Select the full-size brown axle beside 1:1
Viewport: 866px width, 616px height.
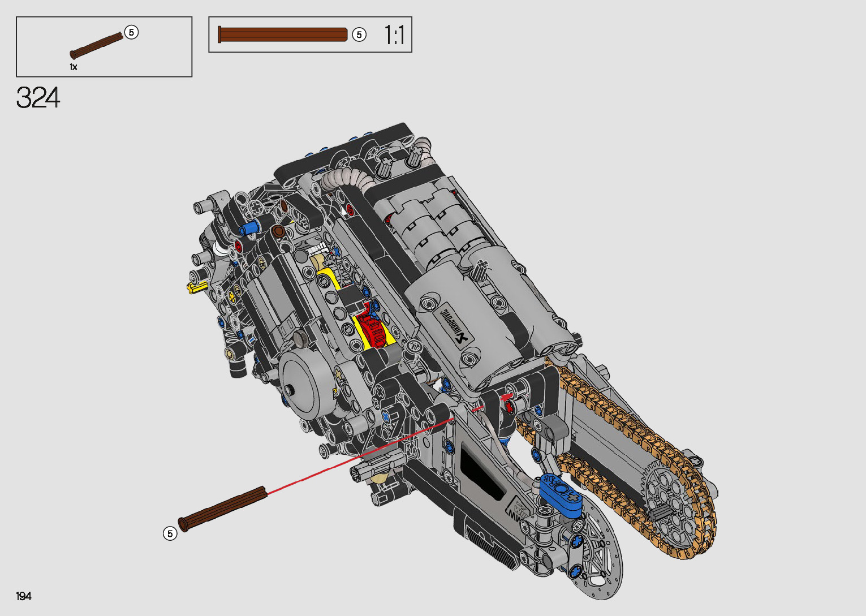coord(283,35)
